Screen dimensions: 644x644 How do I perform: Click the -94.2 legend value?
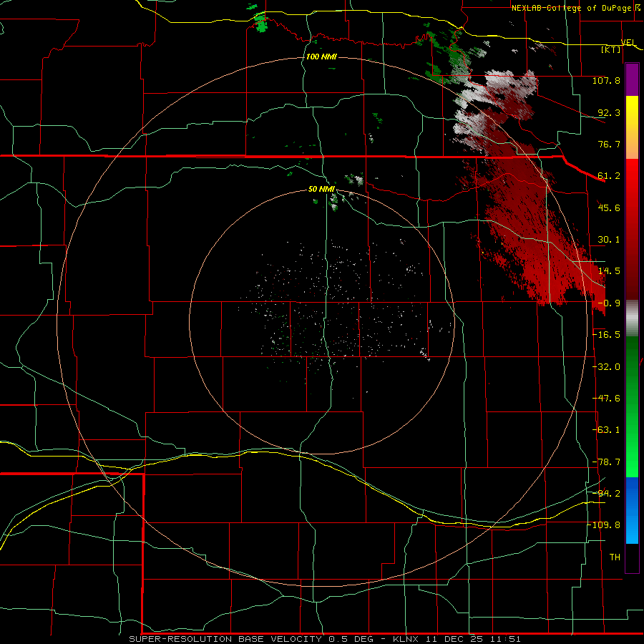coord(606,494)
